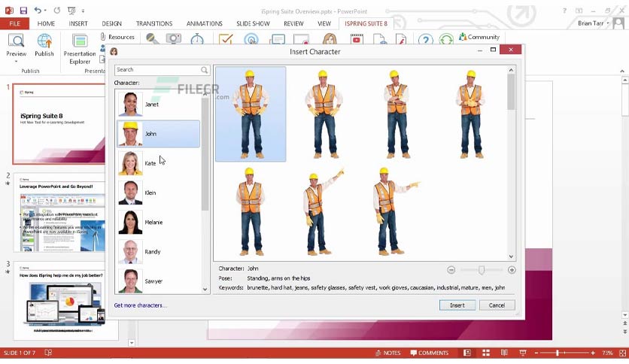Start Slide Show from the status bar
The image size is (629, 364).
click(523, 353)
